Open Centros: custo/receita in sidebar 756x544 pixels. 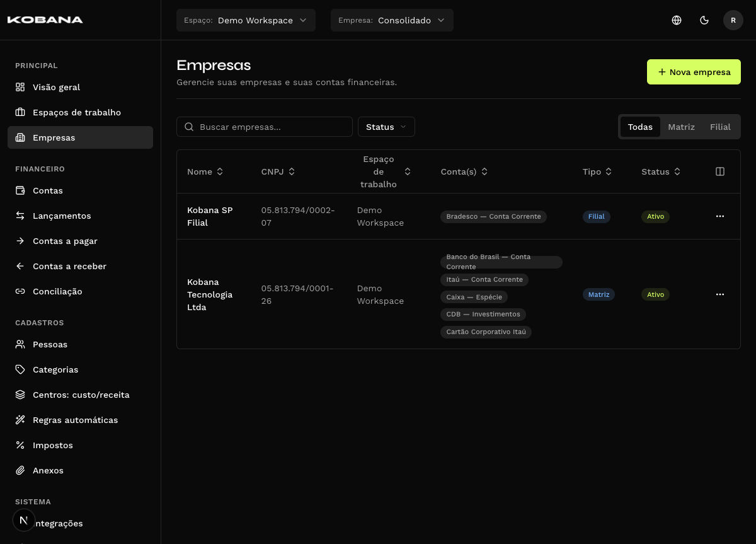[80, 395]
